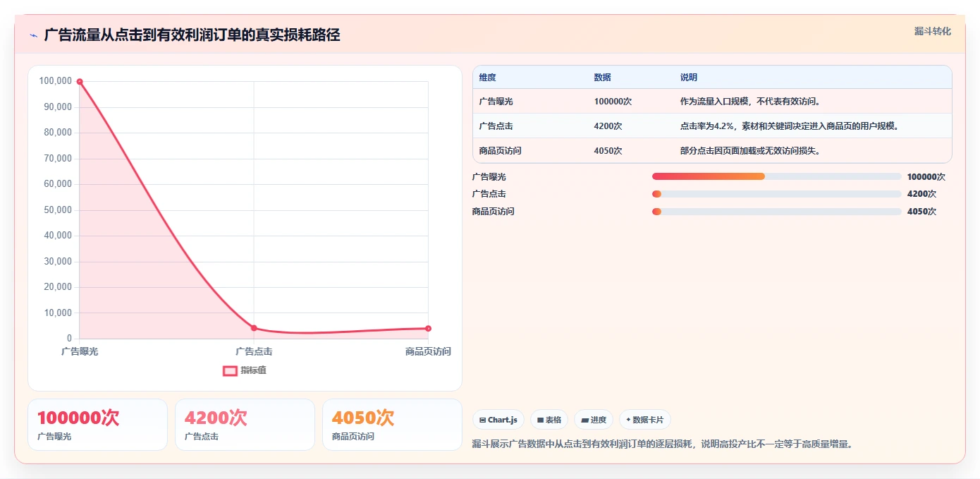Image resolution: width=980 pixels, height=479 pixels.
Task: Click the 100000次 value beside progress bar
Action: coord(926,177)
